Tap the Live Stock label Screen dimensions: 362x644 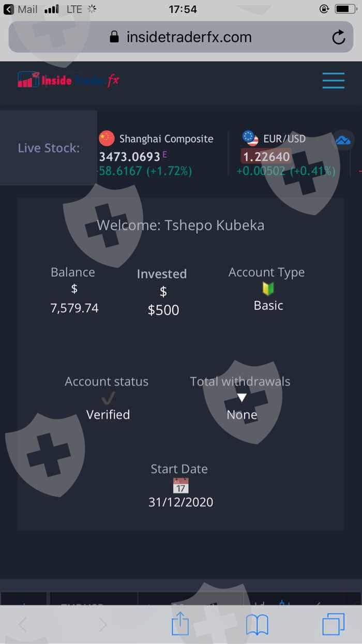49,148
